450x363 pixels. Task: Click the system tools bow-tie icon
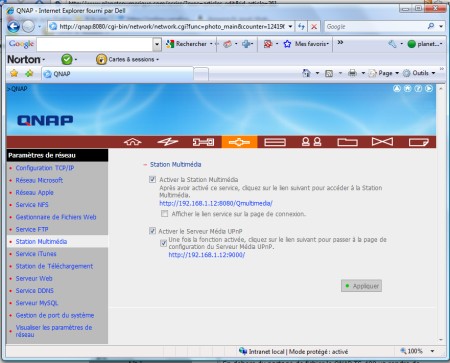(x=382, y=142)
